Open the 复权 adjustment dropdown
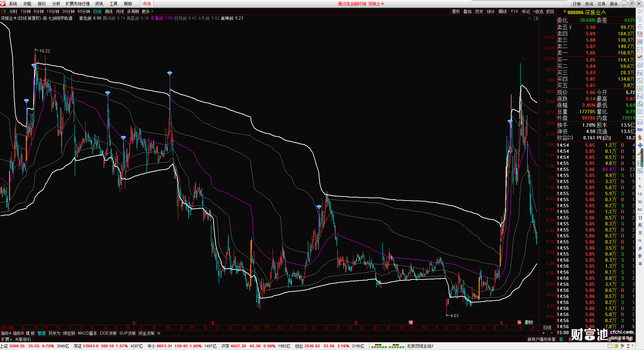Screen dimensions: 644x350 point(456,11)
